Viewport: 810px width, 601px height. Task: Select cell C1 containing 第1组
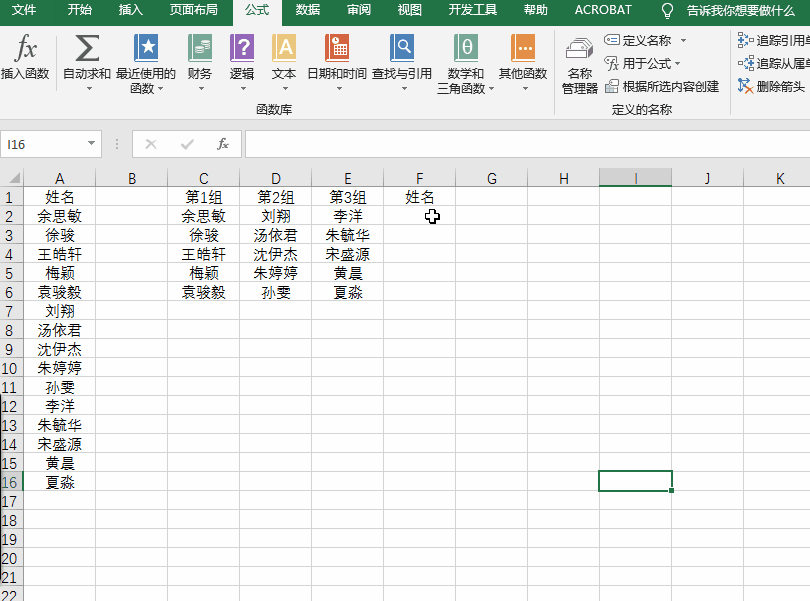tap(204, 197)
